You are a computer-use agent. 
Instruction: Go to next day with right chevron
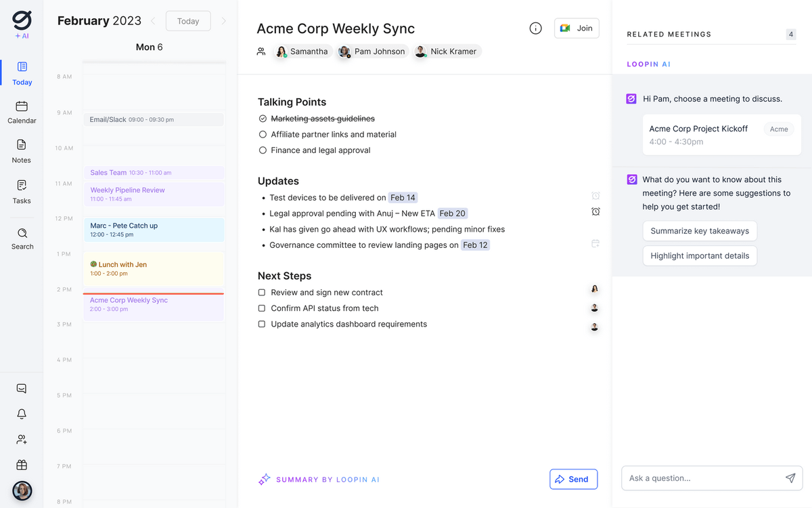[x=223, y=21]
